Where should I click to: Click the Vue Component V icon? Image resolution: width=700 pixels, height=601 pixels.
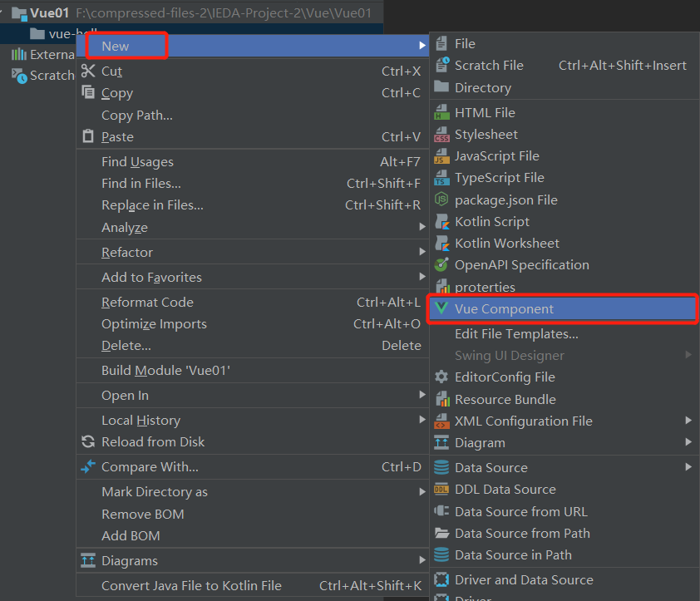click(x=441, y=308)
